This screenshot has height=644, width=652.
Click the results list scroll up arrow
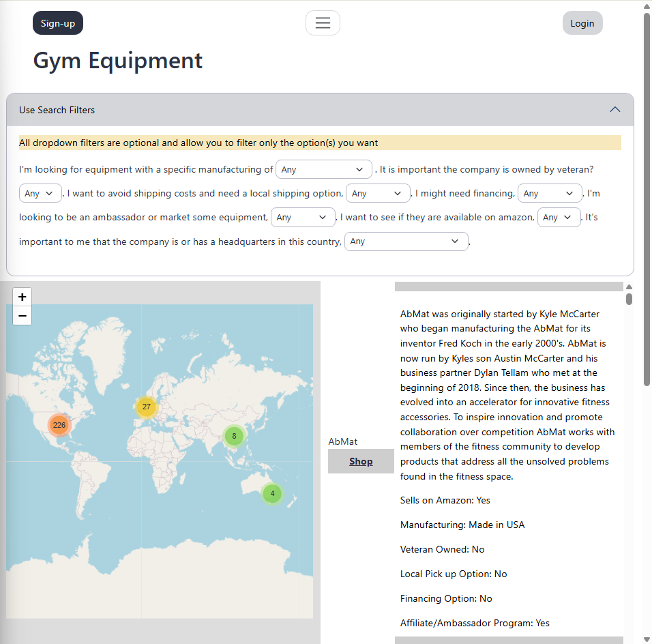629,287
